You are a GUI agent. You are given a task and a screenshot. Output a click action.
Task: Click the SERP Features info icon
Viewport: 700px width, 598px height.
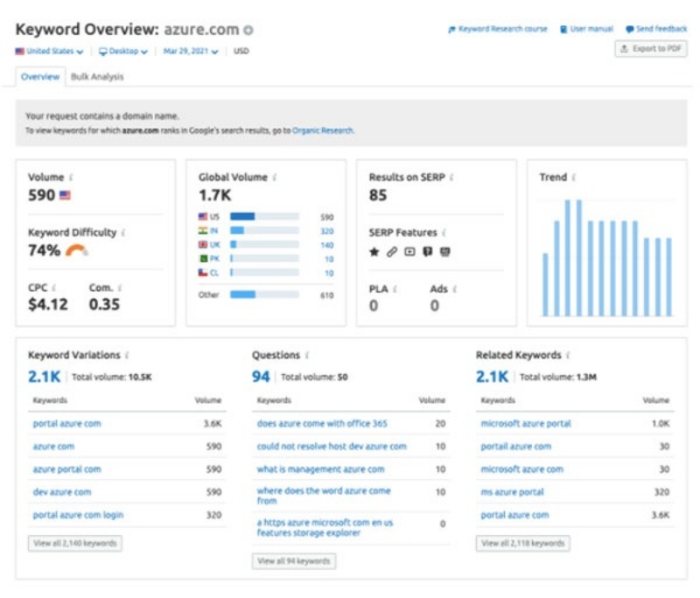444,233
